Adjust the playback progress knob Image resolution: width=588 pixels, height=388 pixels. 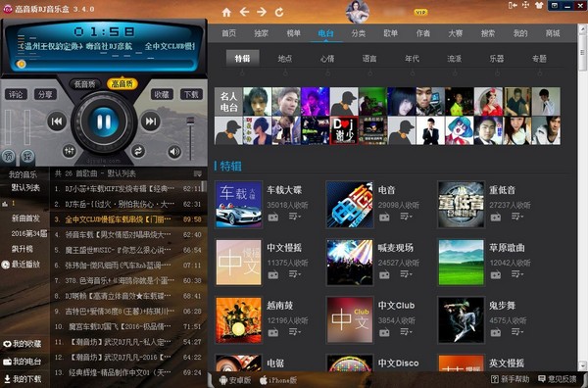[x=22, y=64]
